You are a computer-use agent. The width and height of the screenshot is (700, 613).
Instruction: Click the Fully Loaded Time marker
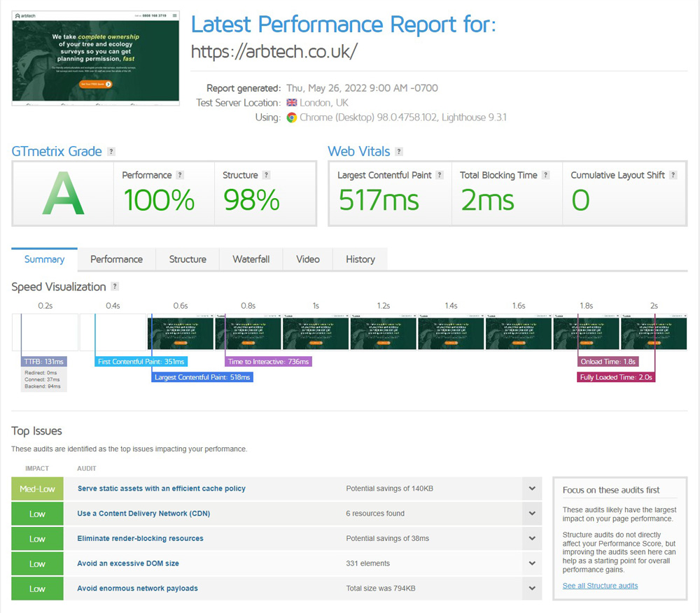(x=615, y=376)
